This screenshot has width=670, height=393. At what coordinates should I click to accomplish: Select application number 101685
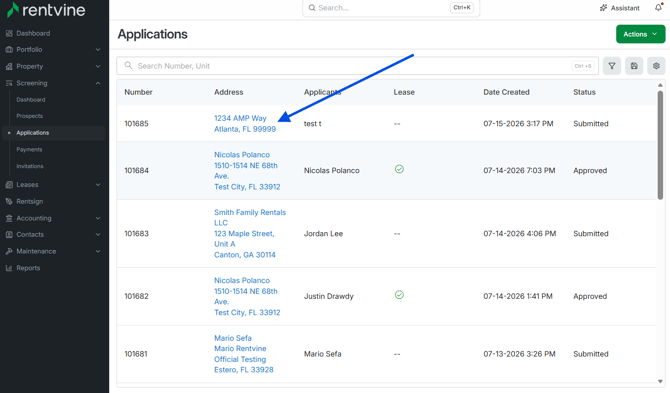pyautogui.click(x=136, y=123)
